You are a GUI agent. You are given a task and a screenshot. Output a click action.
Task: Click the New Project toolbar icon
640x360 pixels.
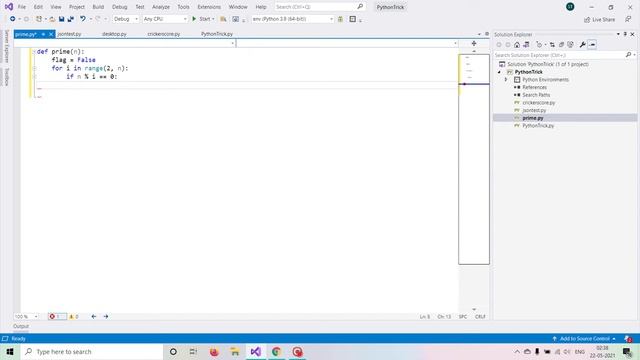tap(39, 19)
